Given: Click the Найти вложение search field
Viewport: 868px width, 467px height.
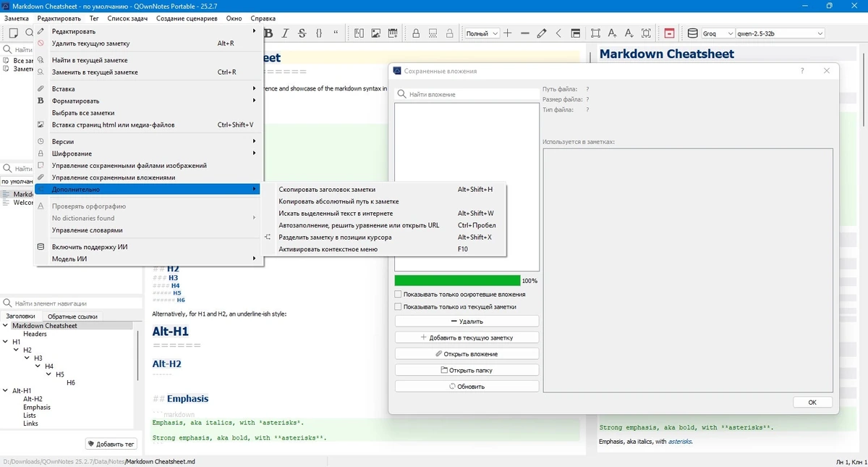Looking at the screenshot, I should 467,94.
